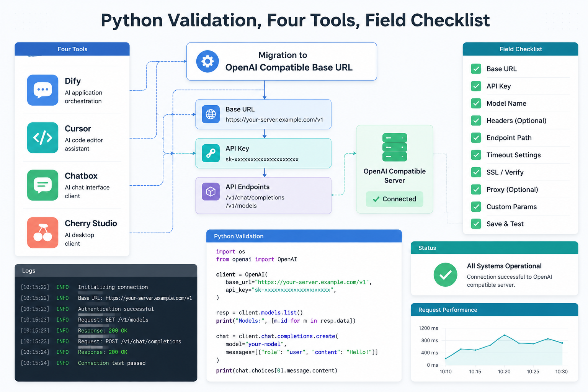Click the masked sk- API key value card
This screenshot has height=392, width=588.
263,153
